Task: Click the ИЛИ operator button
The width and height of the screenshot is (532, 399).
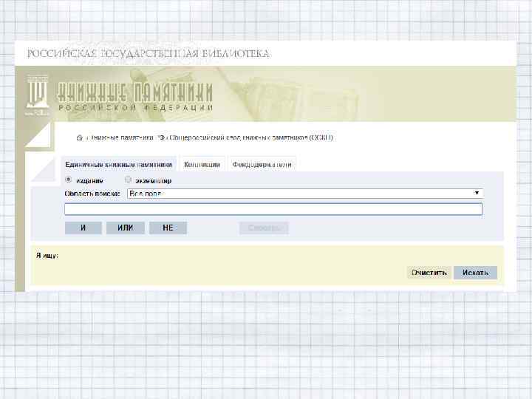Action: 125,228
